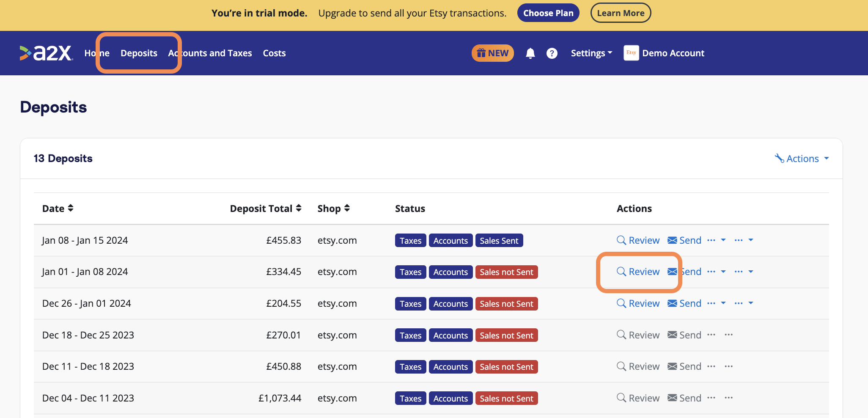The height and width of the screenshot is (418, 868).
Task: Sort deposits by Shop column
Action: (334, 209)
